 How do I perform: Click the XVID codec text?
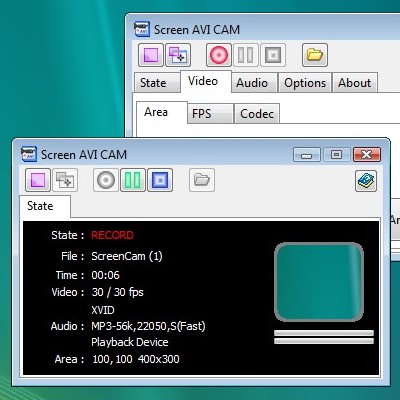pos(103,310)
